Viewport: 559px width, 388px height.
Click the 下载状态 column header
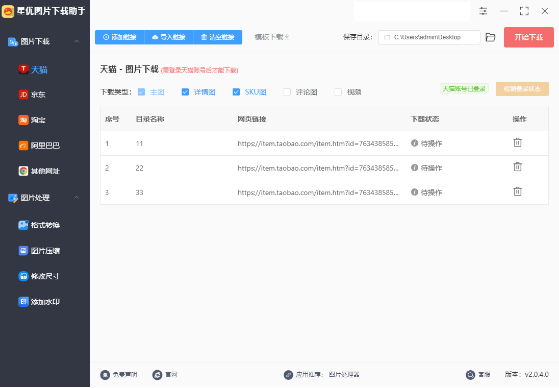pyautogui.click(x=425, y=119)
